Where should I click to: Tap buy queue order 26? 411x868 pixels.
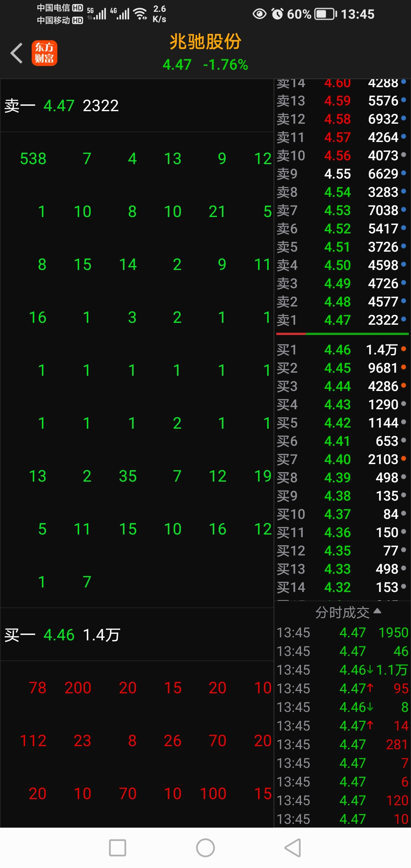coord(173,740)
